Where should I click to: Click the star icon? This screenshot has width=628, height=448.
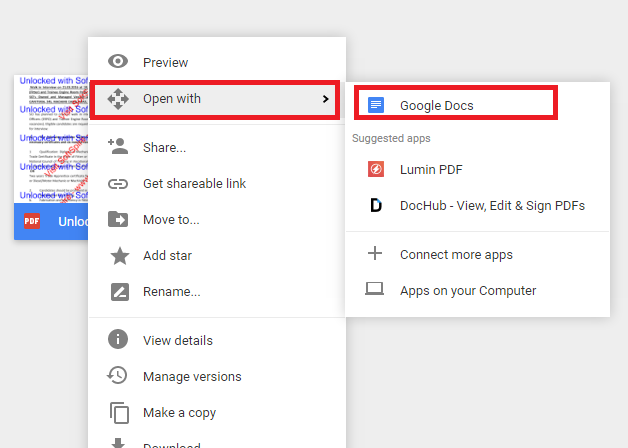[120, 256]
